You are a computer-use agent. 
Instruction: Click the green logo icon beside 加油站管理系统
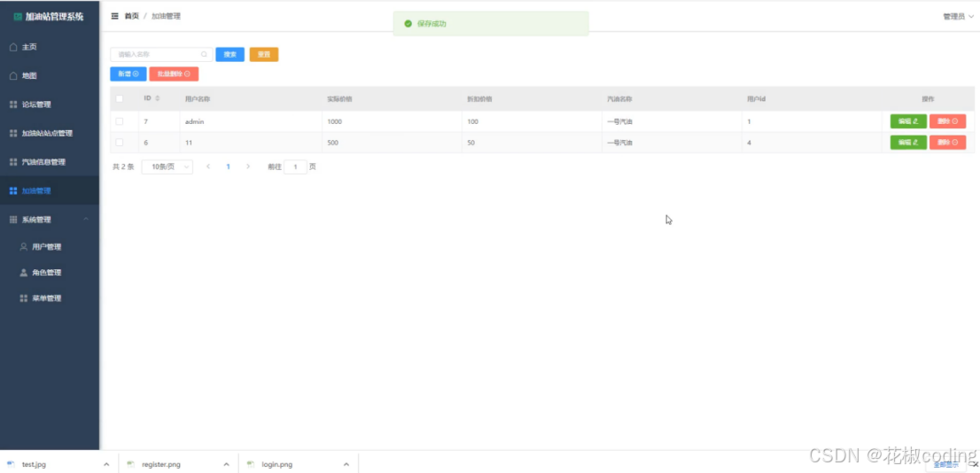coord(18,17)
